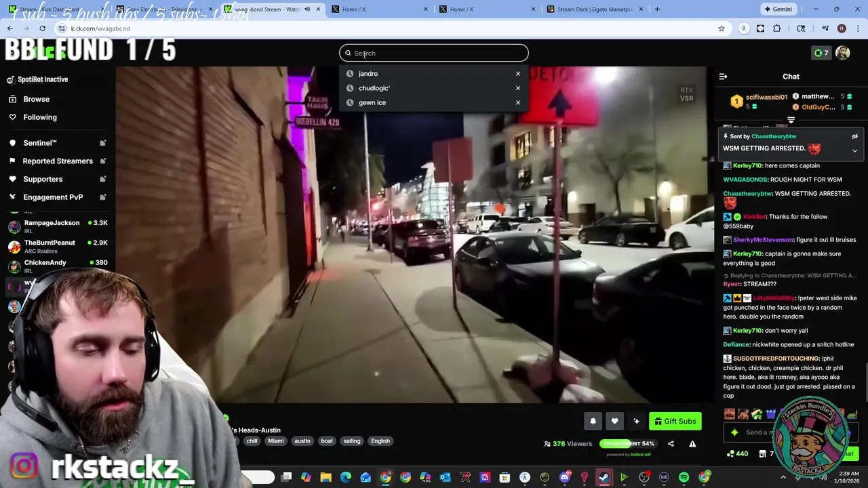Remove 'chudlogic' from recent searches

(x=517, y=88)
